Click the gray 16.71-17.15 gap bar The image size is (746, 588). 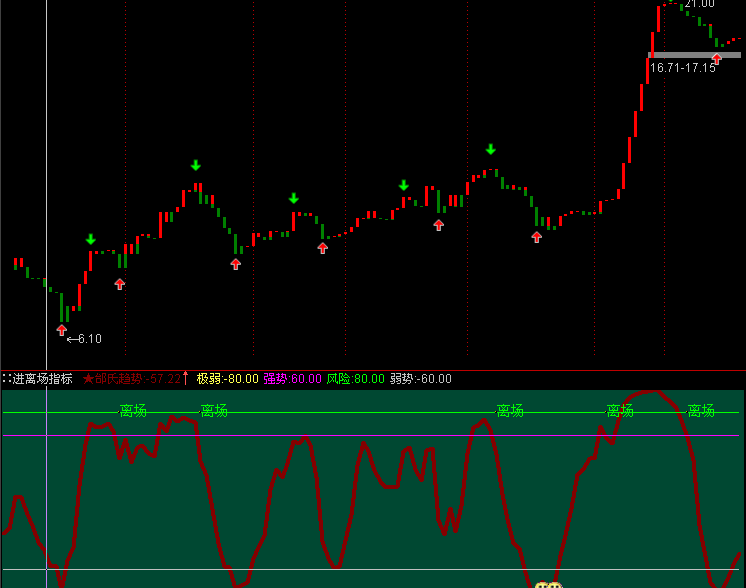(695, 55)
